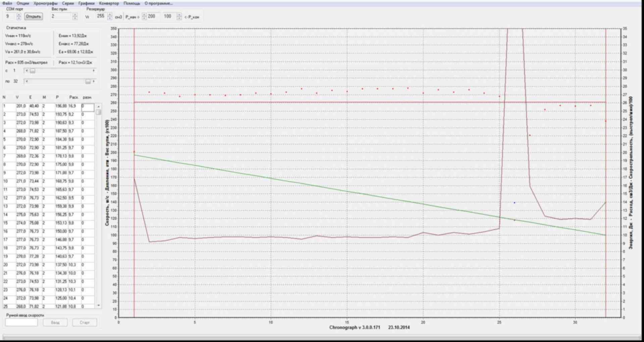Viewport: 644px width, 342px height.
Task: Open the О программе menu item
Action: [158, 3]
